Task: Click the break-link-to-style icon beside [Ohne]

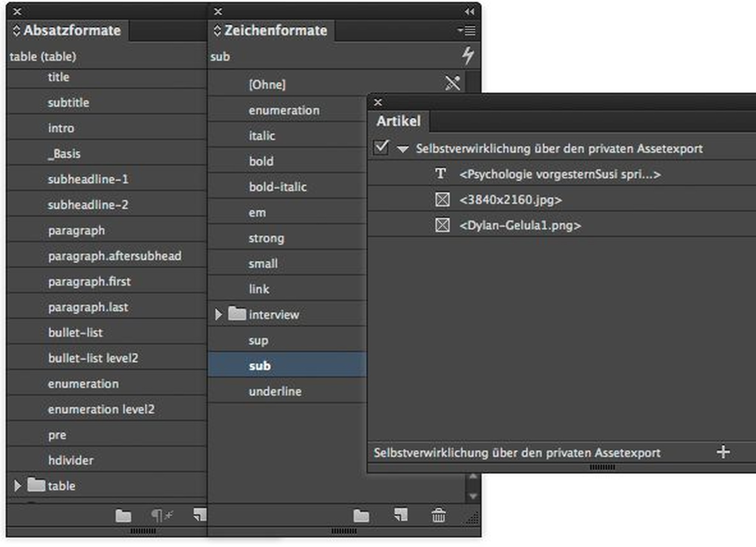Action: [453, 83]
